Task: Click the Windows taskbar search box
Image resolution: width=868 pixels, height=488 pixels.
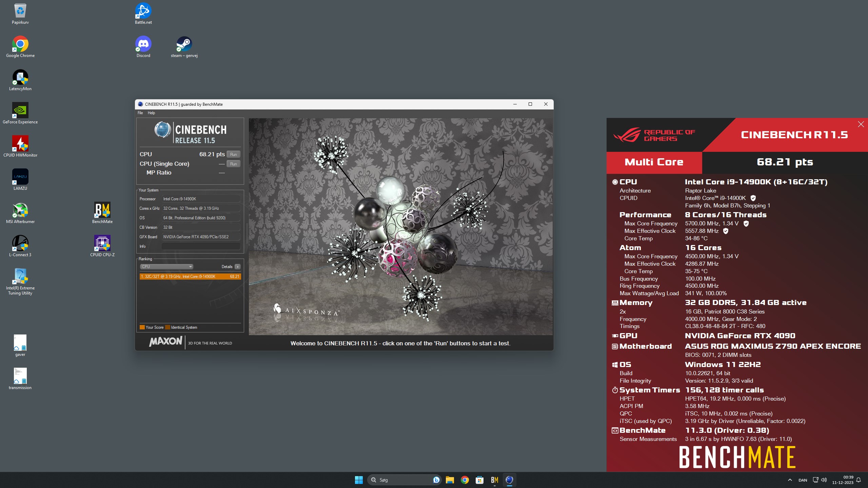Action: pos(404,480)
